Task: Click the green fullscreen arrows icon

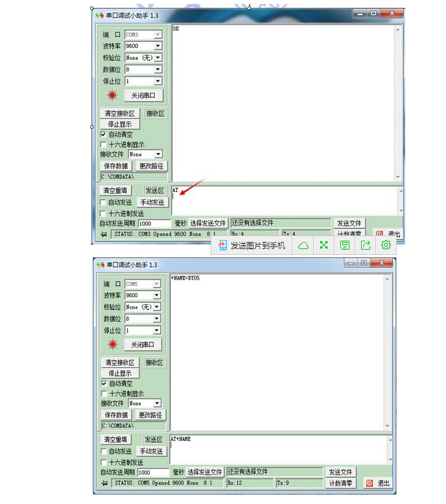Action: [324, 245]
